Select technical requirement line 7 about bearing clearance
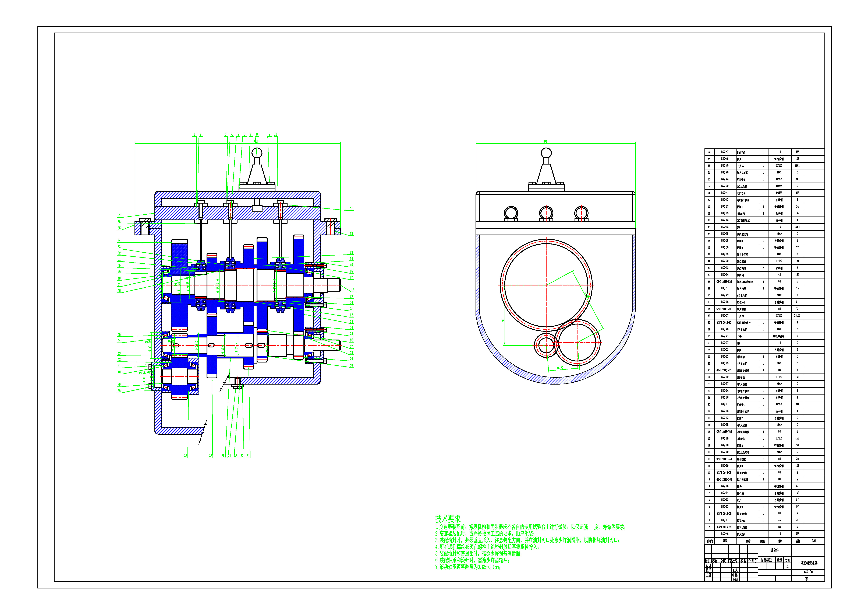 (468, 567)
